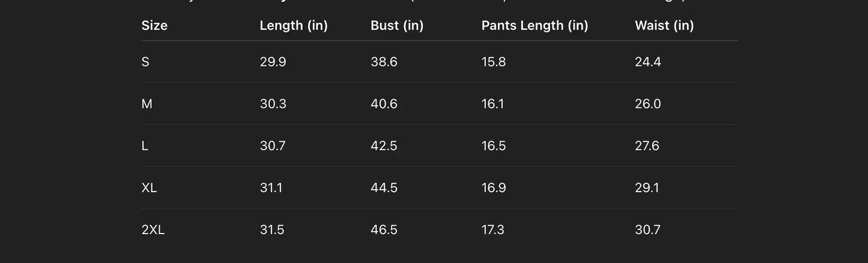The width and height of the screenshot is (868, 263).
Task: Click the Length (in) column header
Action: [x=294, y=25]
